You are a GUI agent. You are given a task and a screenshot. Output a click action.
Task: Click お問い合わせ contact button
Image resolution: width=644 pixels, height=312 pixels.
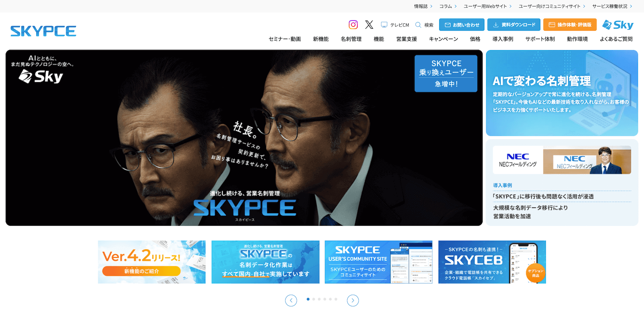click(x=462, y=25)
